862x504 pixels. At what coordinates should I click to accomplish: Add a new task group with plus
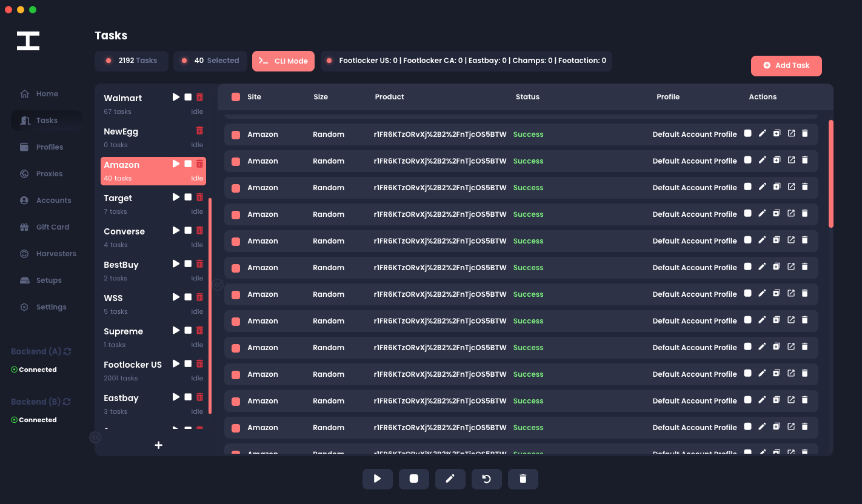(158, 445)
